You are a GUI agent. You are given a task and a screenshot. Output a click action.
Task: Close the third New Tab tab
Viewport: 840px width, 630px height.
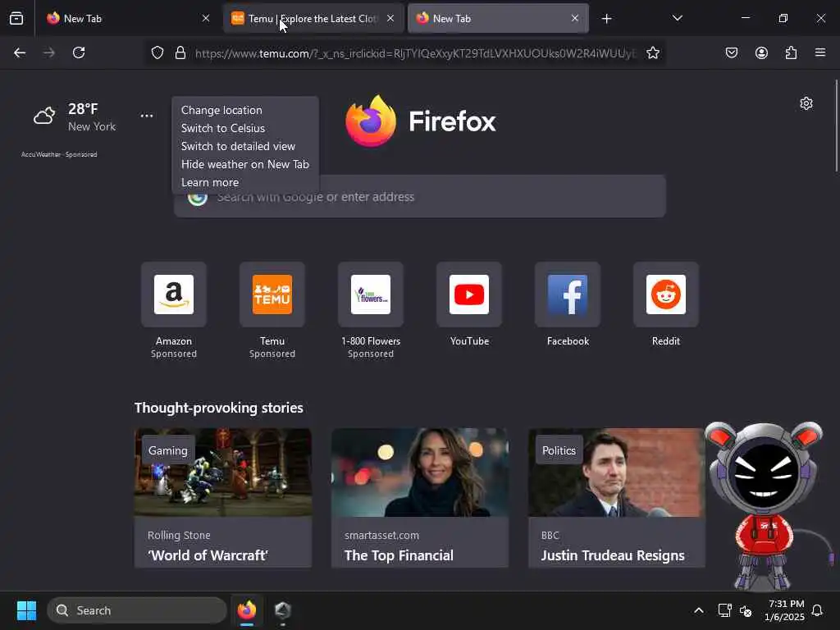tap(575, 18)
